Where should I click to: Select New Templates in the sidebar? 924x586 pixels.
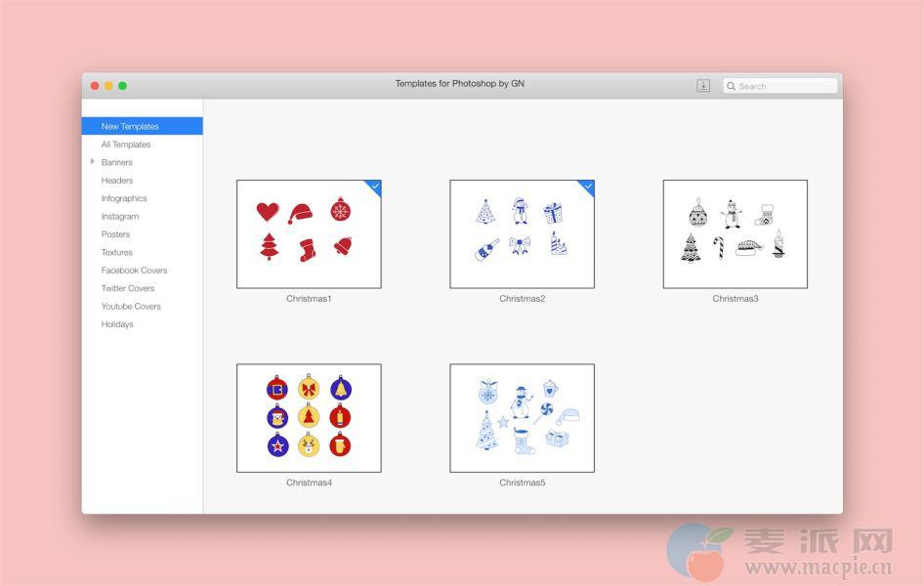(130, 126)
